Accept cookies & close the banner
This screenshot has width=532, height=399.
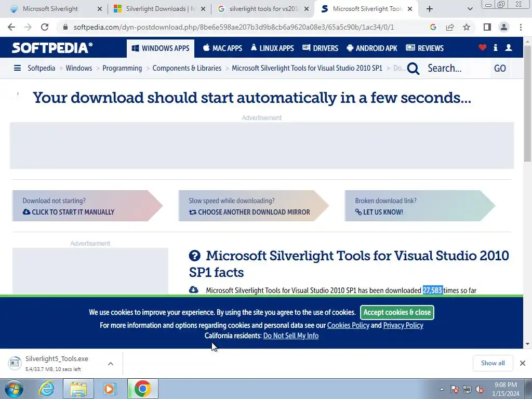(397, 312)
